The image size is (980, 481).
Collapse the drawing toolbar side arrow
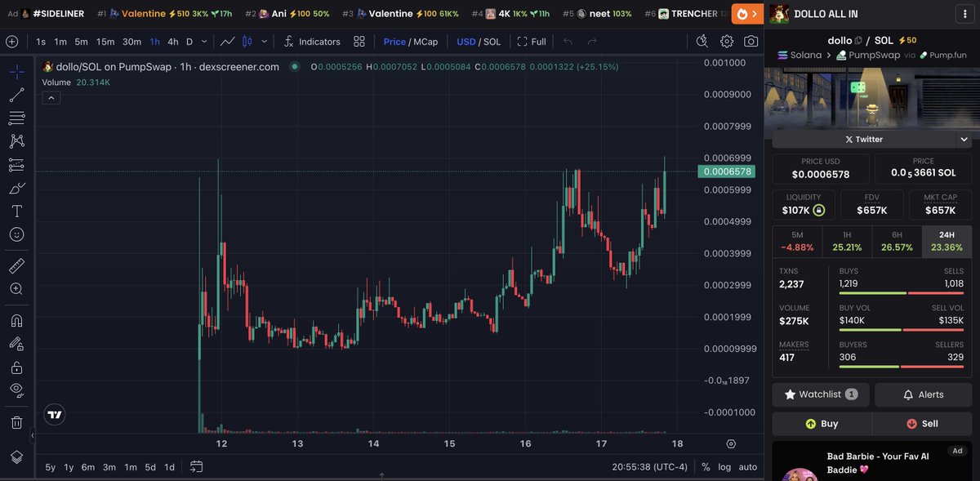click(x=33, y=436)
